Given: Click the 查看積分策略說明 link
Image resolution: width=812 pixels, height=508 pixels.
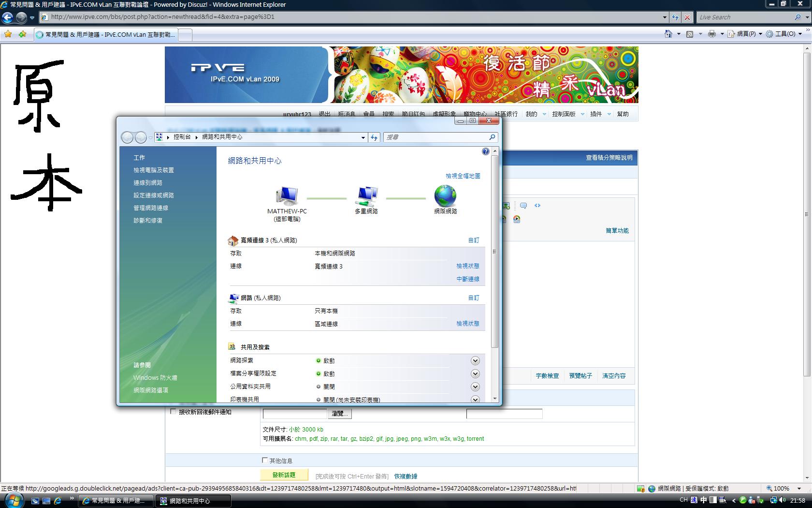Looking at the screenshot, I should (609, 158).
